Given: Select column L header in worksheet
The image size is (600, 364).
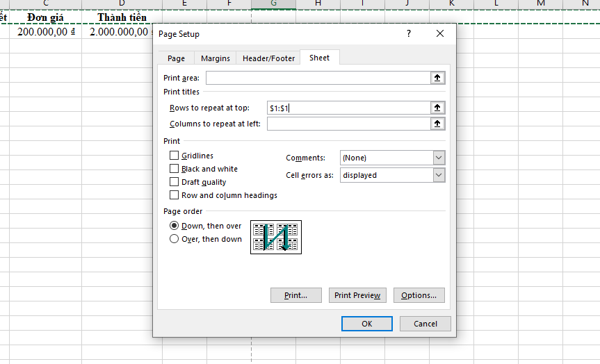Looking at the screenshot, I should click(x=496, y=4).
